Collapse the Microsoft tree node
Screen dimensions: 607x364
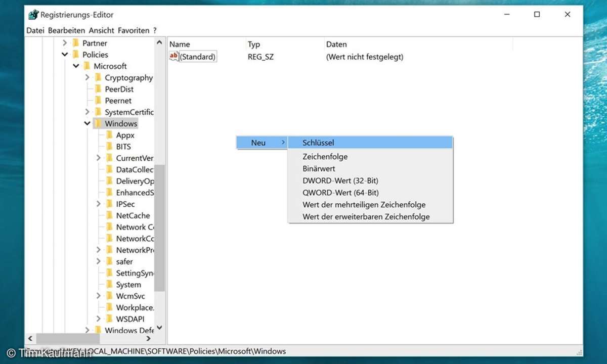pos(76,66)
